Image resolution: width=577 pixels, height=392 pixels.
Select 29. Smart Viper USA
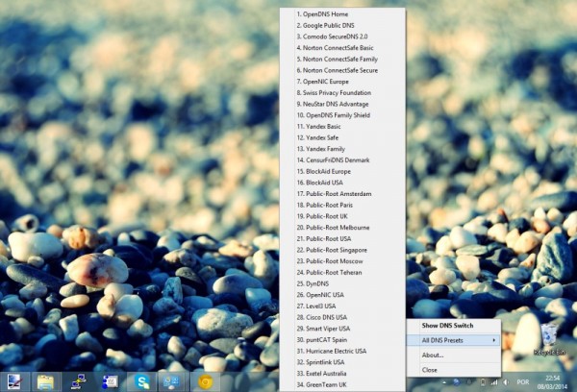click(342, 329)
